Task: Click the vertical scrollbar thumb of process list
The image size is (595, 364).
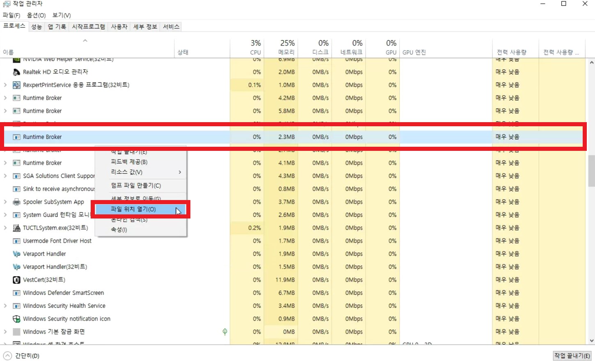Action: click(x=591, y=171)
